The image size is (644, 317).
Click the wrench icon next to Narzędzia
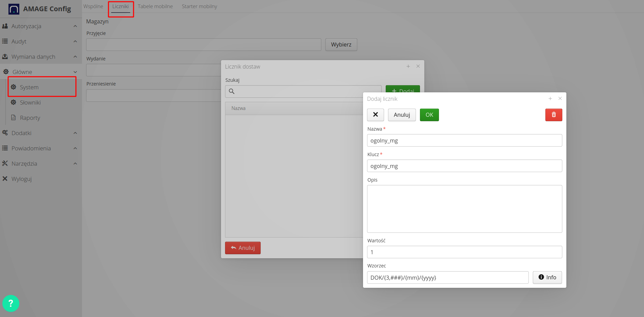coord(5,163)
